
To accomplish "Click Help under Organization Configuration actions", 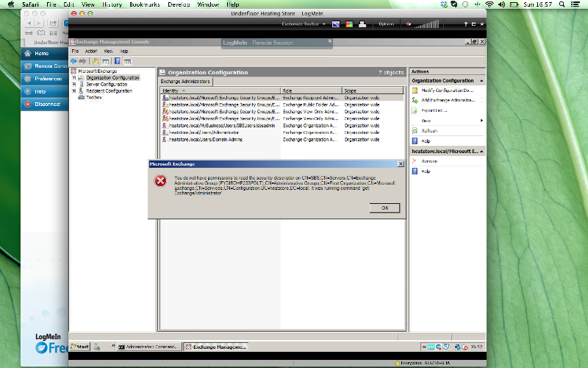I will [426, 141].
